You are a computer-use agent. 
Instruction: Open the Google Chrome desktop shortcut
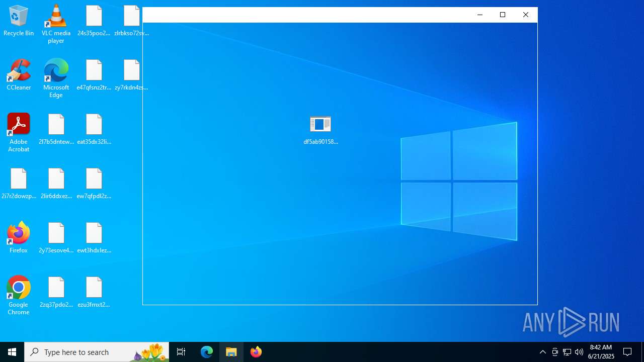19,296
